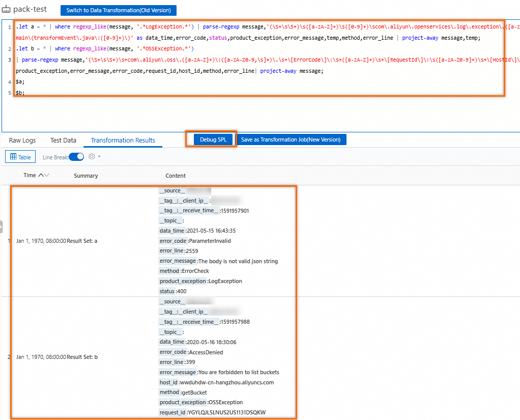The image size is (520, 420).
Task: Expand the gear settings dropdown arrow
Action: (99, 157)
